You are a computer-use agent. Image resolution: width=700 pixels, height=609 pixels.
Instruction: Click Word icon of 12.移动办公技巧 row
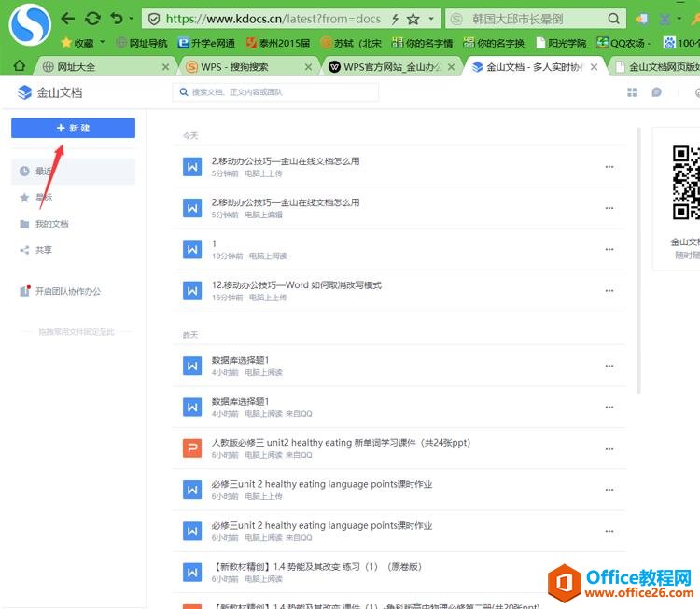(x=192, y=290)
